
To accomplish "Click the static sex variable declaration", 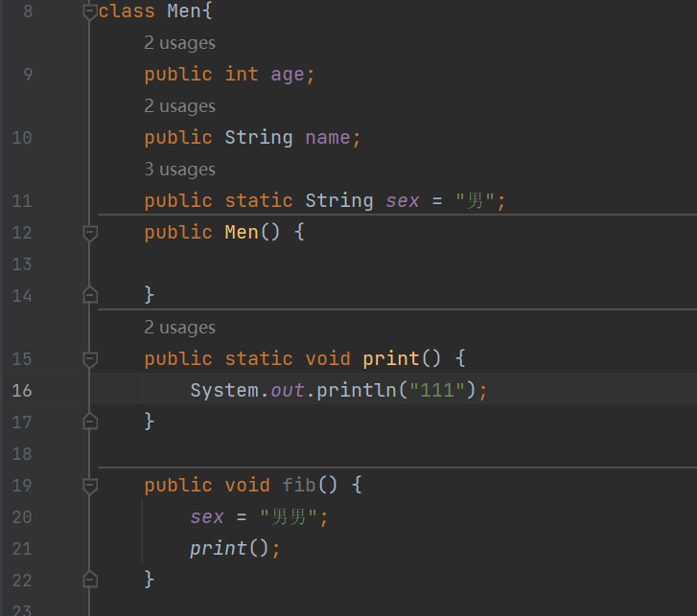I will point(403,201).
